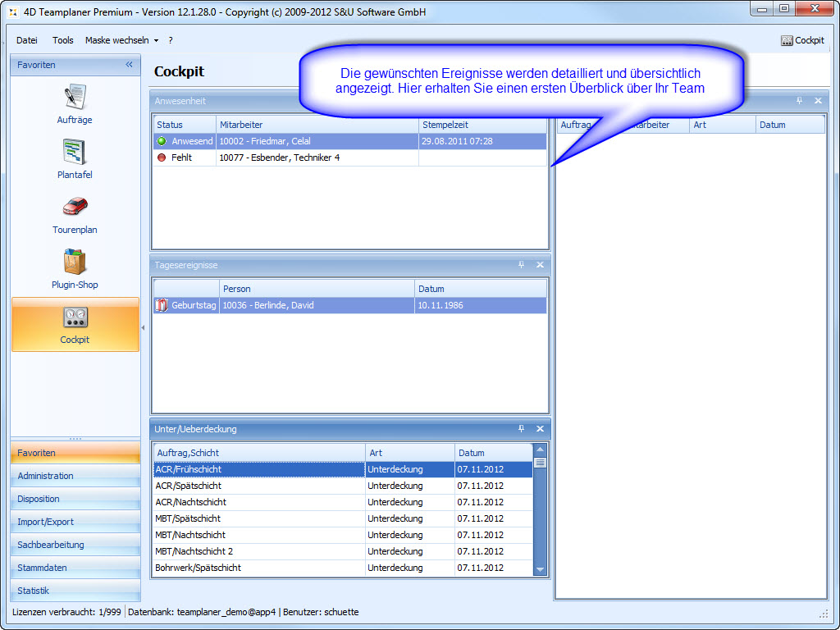Toggle pin on Unter/Ueberdeckung panel
The width and height of the screenshot is (840, 630).
pos(521,429)
